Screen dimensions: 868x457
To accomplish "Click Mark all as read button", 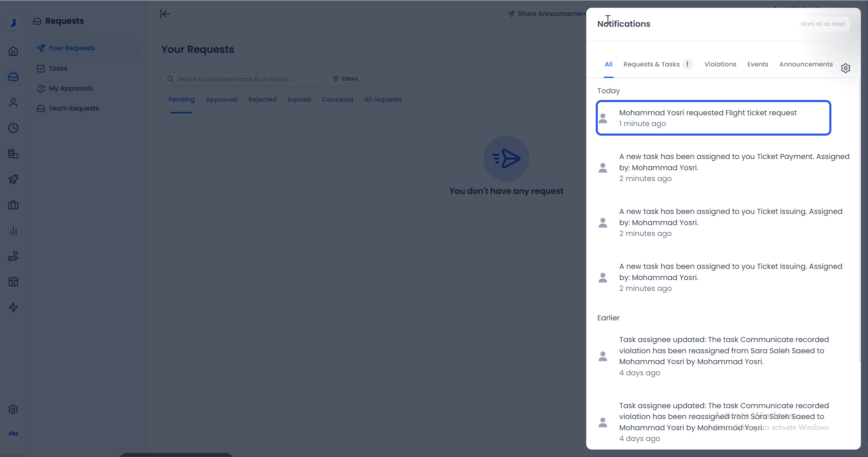I will click(x=822, y=24).
